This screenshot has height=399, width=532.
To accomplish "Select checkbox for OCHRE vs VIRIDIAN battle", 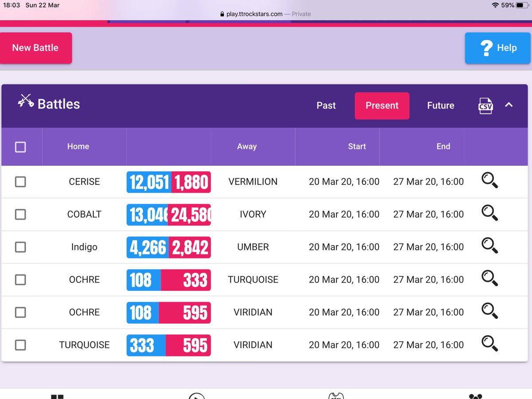I will (x=20, y=312).
